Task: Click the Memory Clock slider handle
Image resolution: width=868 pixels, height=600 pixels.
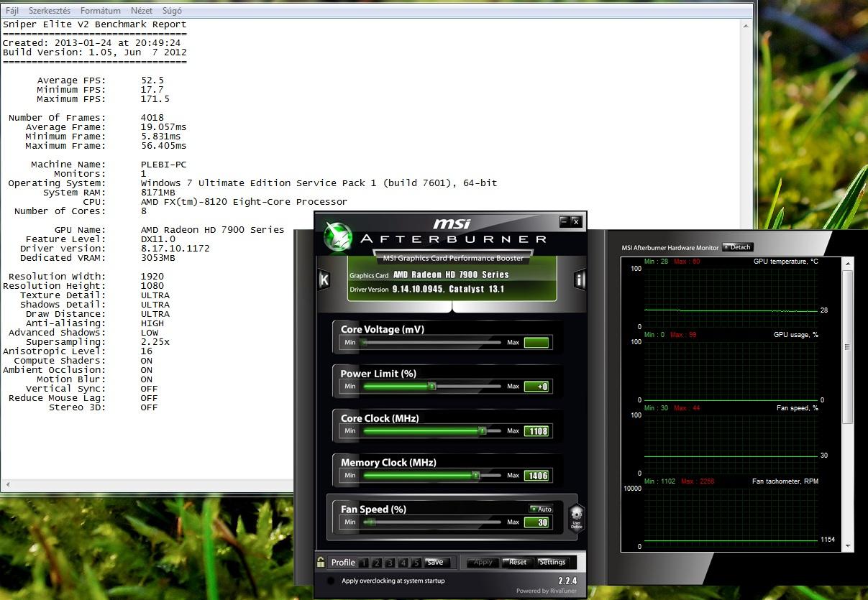Action: 475,476
